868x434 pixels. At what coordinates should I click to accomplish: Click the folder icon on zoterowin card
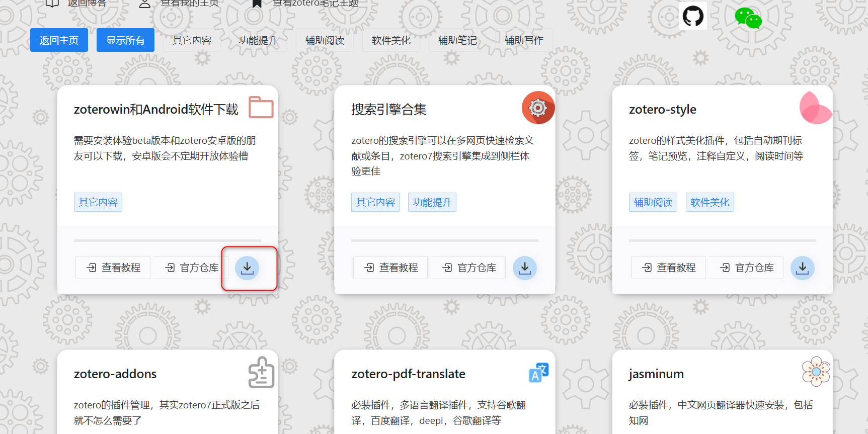[261, 107]
